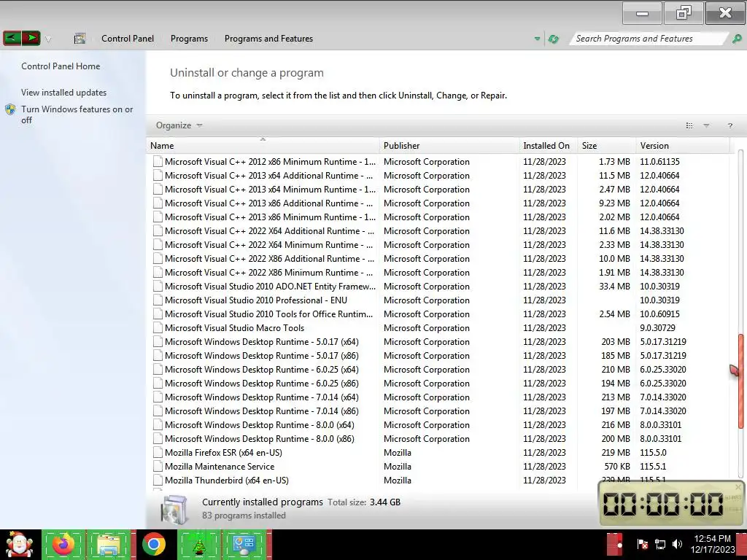Click the shield icon beside Windows features
The image size is (747, 560).
point(10,109)
